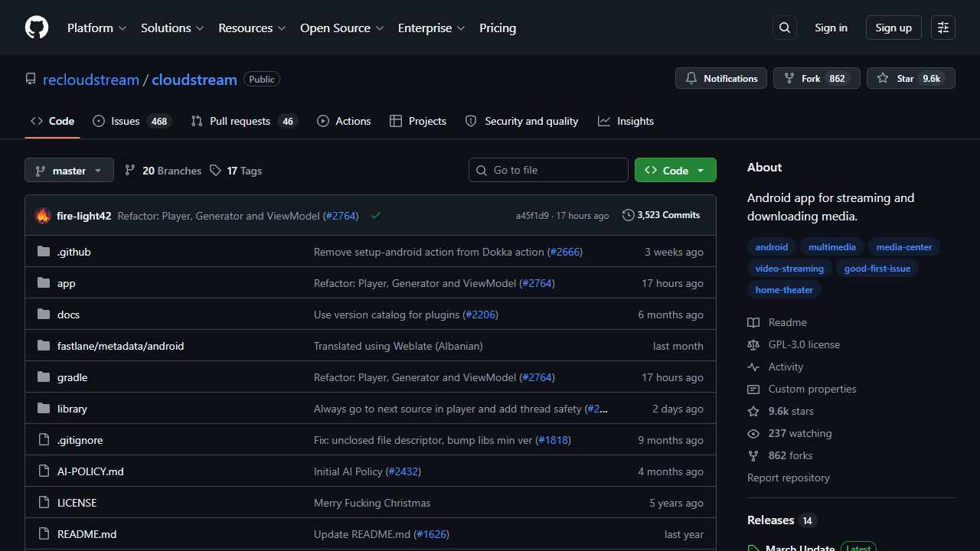Viewport: 980px width, 551px height.
Task: Expand the Resources menu
Action: click(252, 28)
